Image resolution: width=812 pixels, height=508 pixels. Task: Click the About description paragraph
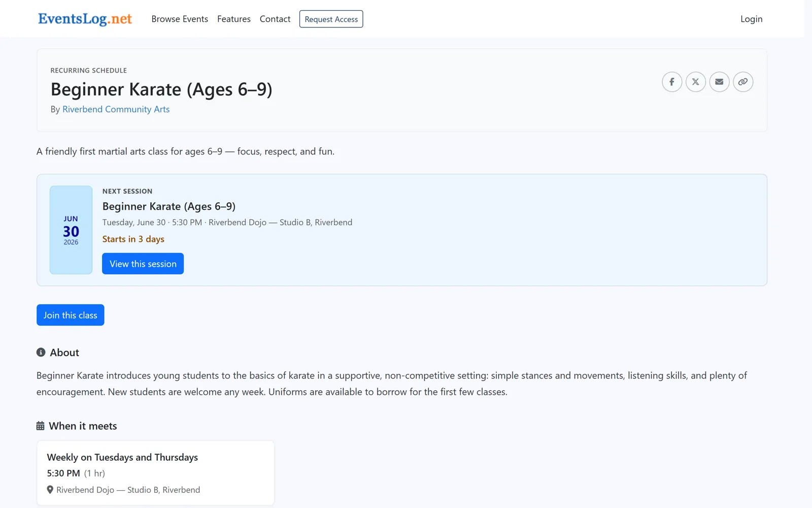coord(392,384)
